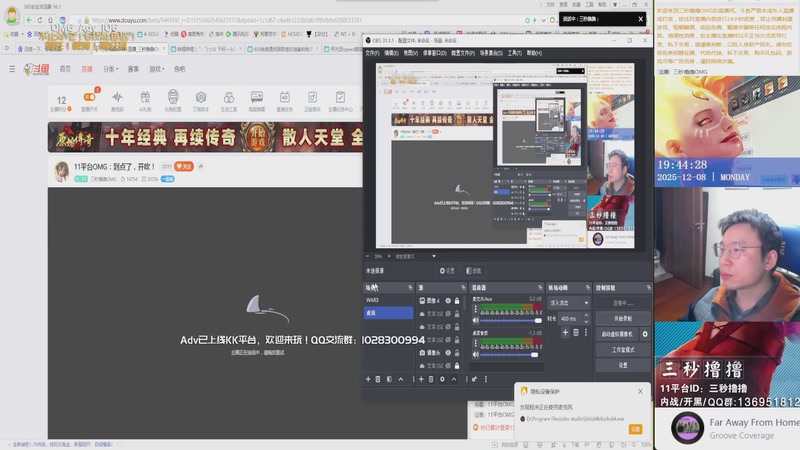This screenshot has width=800, height=450.
Task: Open preview scaling dropdown below OBS preview
Action: pos(434,256)
